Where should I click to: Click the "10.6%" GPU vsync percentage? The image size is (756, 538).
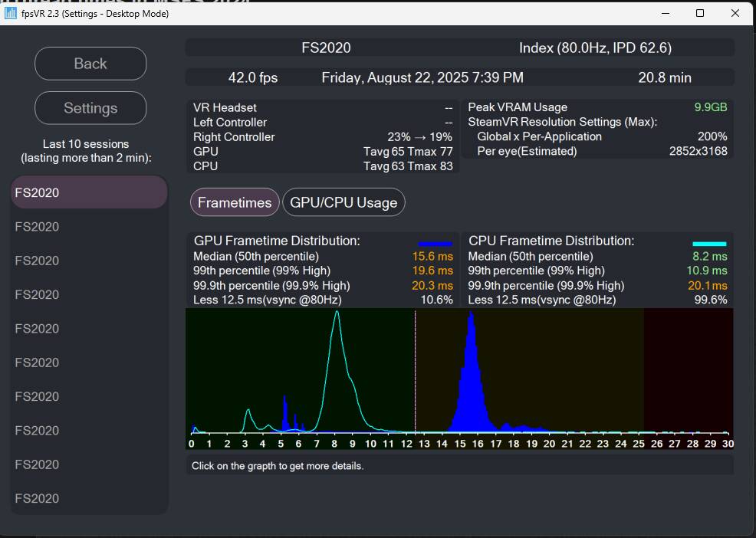click(x=437, y=300)
